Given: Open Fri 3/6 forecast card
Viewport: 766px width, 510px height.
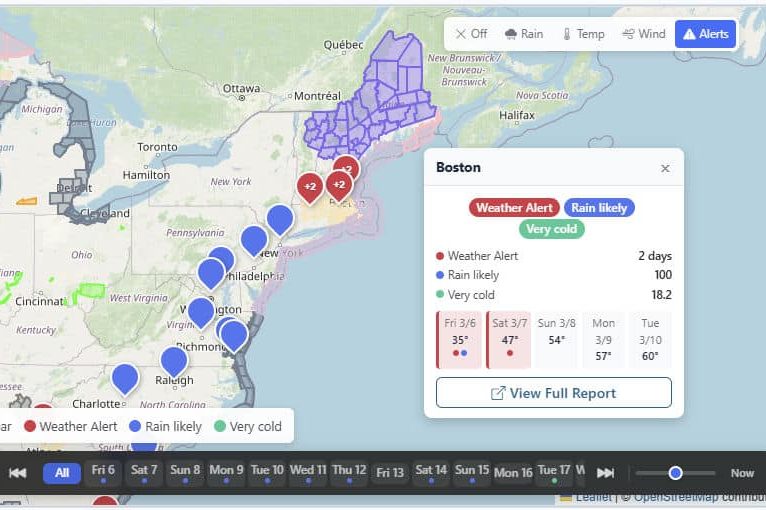Looking at the screenshot, I should click(x=459, y=340).
